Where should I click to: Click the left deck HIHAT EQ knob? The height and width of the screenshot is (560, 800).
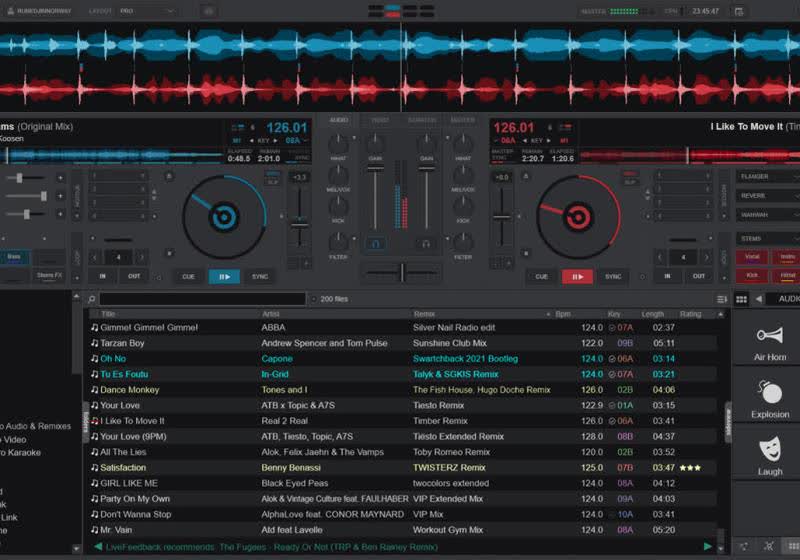click(338, 143)
